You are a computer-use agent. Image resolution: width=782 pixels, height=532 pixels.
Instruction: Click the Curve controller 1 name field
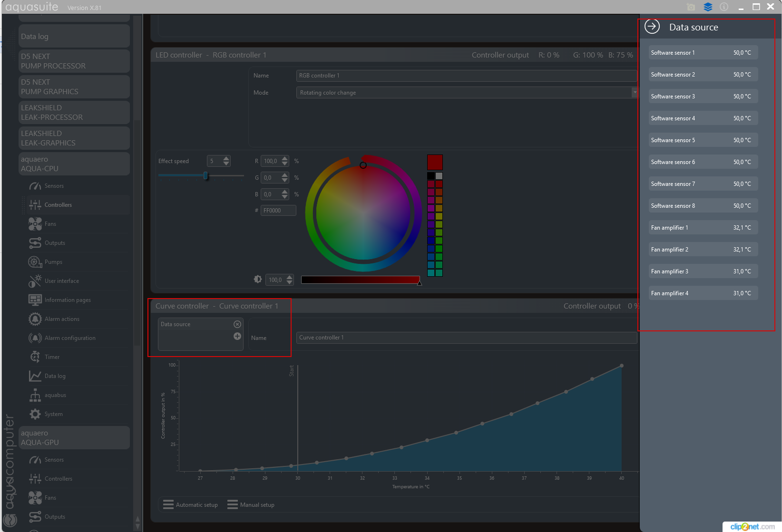[466, 338]
